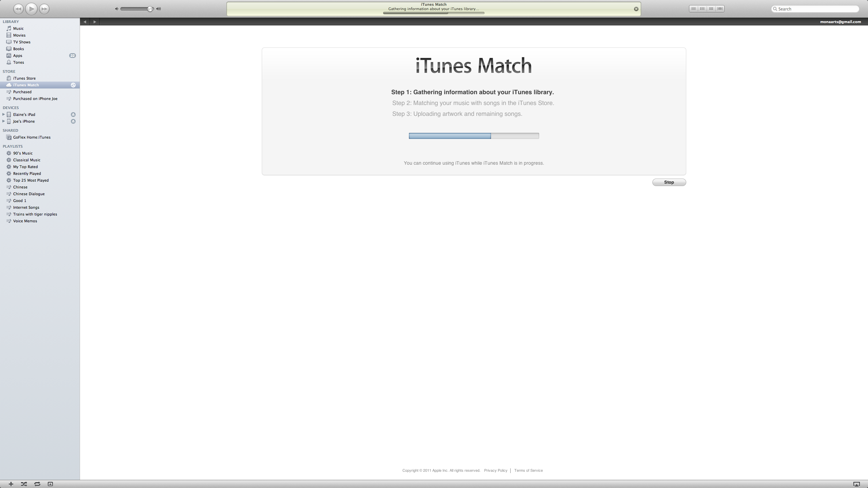Open account menu monaarts@gmail.com

coord(841,22)
